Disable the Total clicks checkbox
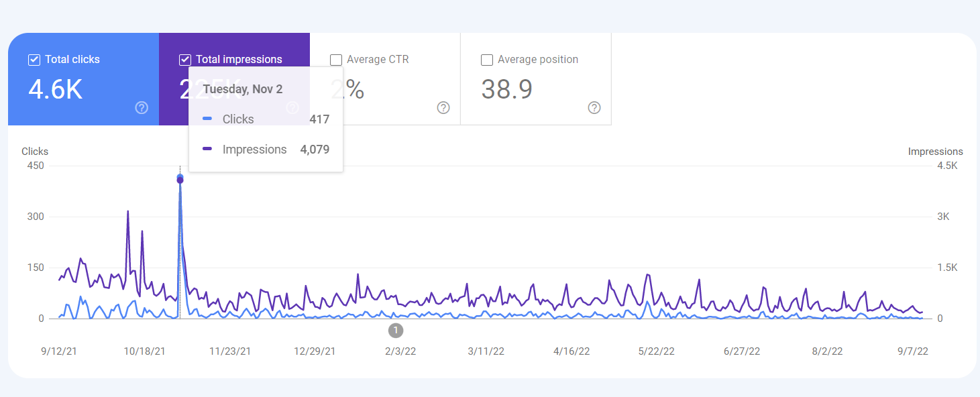This screenshot has height=397, width=980. tap(34, 60)
